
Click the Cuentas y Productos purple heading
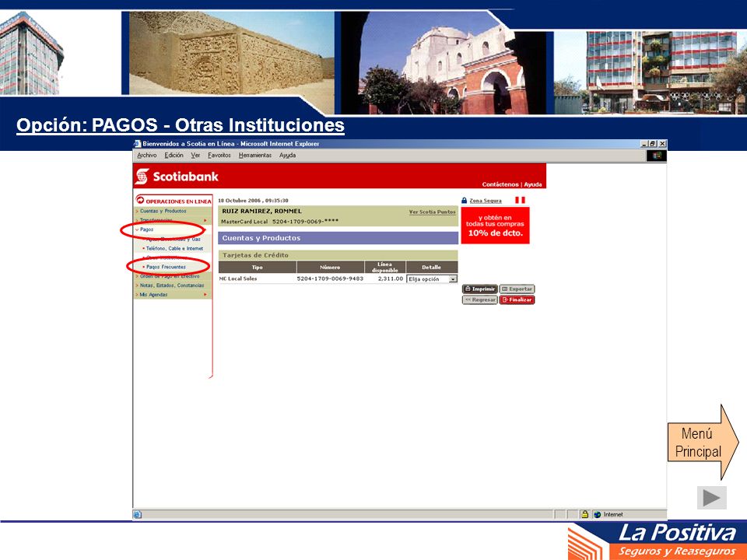coord(261,238)
